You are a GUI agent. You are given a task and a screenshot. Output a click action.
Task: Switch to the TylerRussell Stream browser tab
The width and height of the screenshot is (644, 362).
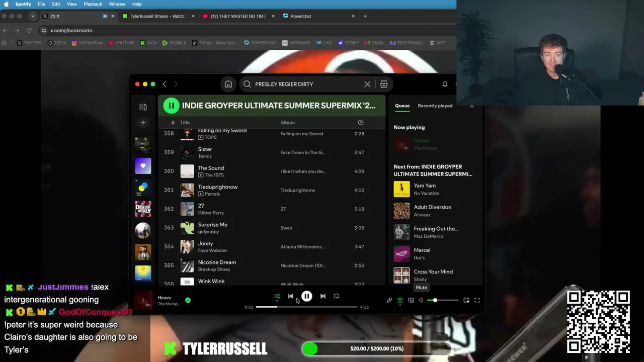coord(157,16)
